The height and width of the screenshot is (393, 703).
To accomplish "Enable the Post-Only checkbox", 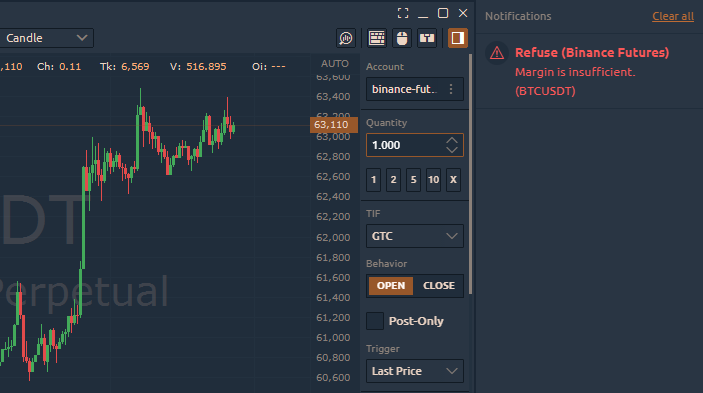I will [375, 321].
